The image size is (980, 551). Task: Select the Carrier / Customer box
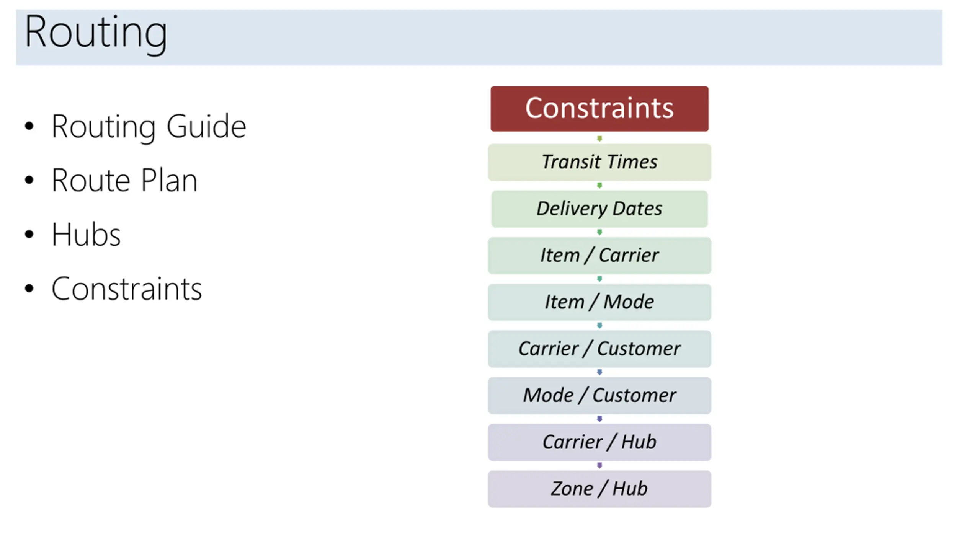pos(599,349)
